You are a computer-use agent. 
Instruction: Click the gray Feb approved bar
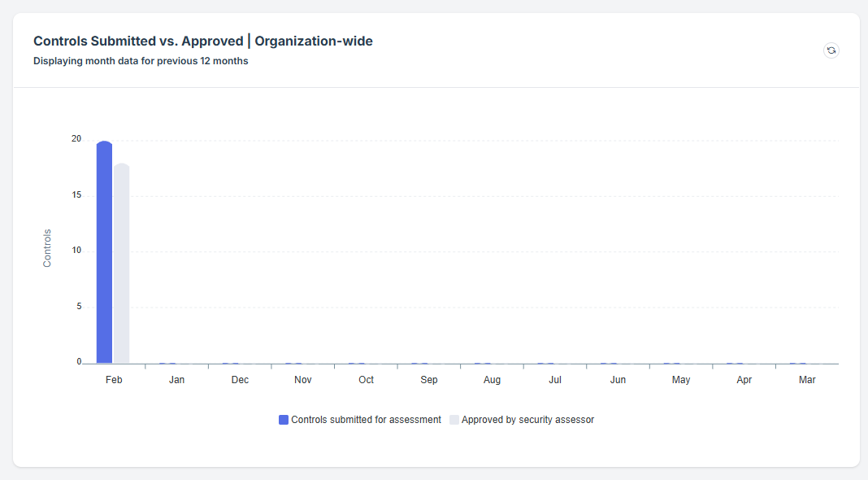[x=122, y=263]
